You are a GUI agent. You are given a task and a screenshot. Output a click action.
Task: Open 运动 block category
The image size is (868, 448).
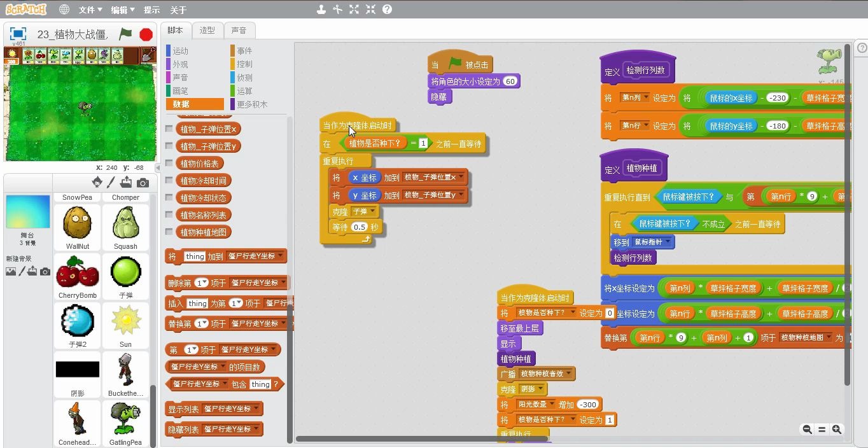click(x=181, y=50)
